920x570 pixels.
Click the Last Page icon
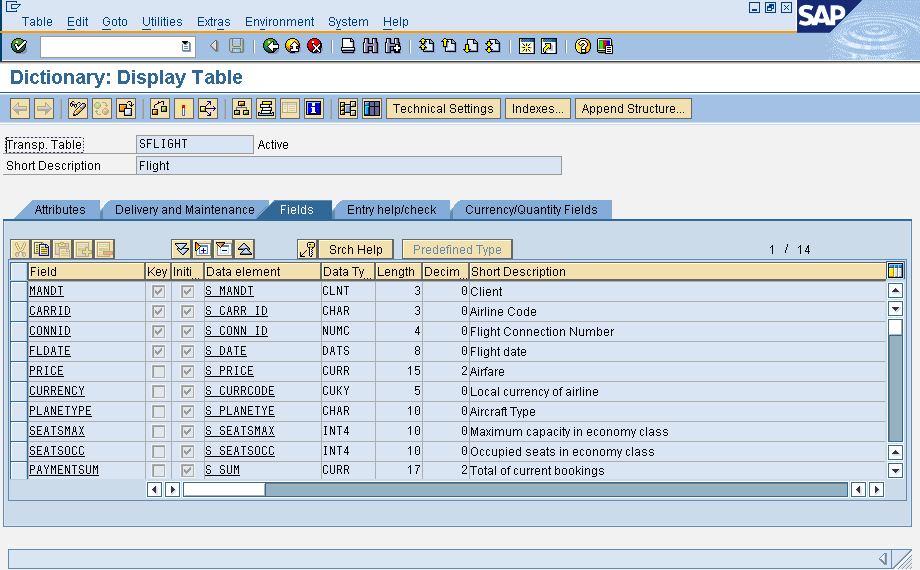tap(493, 46)
